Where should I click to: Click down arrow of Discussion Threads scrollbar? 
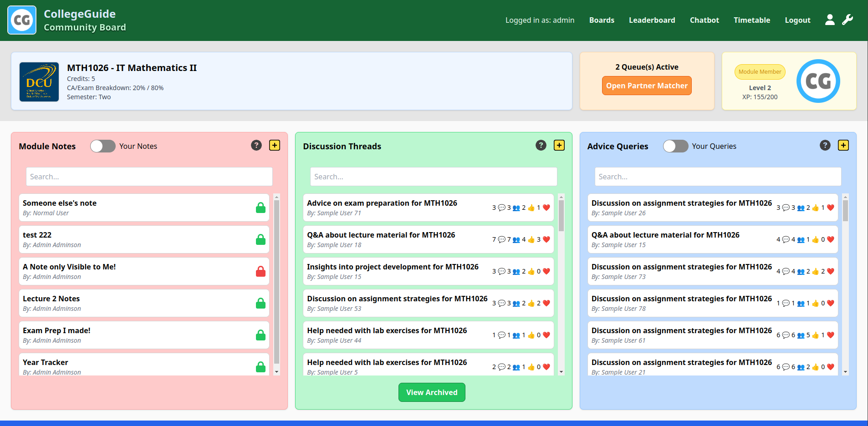[561, 372]
